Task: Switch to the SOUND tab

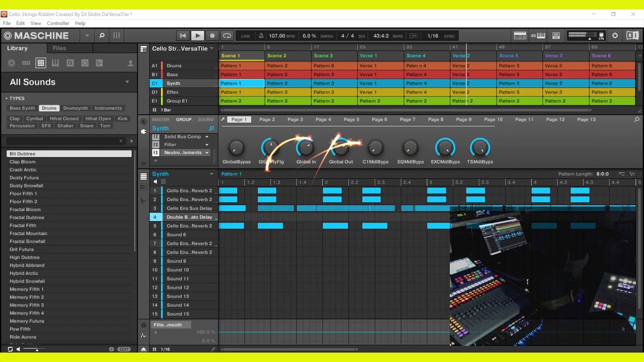Action: [x=205, y=120]
